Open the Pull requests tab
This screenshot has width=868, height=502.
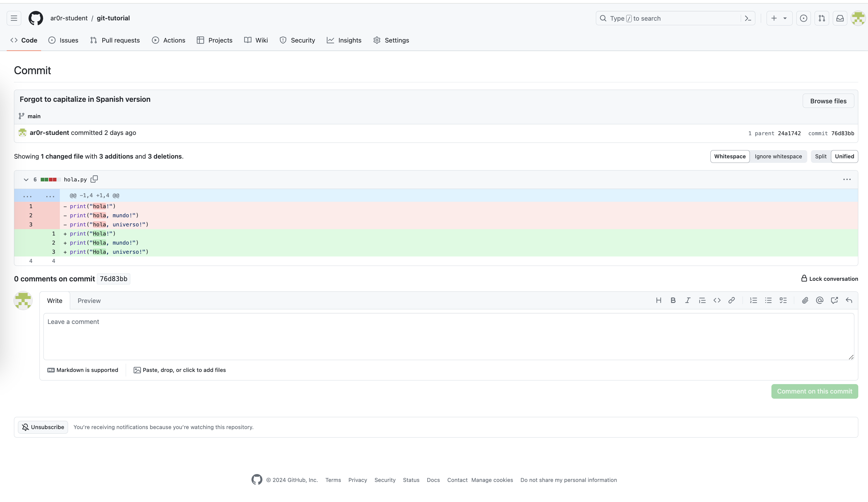click(x=115, y=40)
